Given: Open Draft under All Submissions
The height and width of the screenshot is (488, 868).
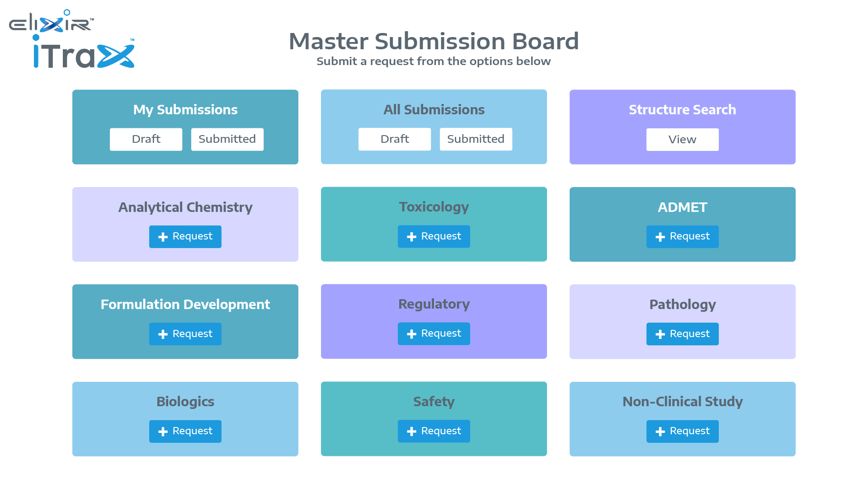Looking at the screenshot, I should click(394, 139).
